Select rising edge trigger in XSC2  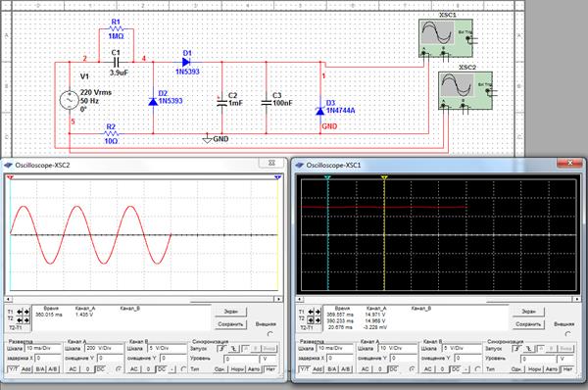pos(222,349)
